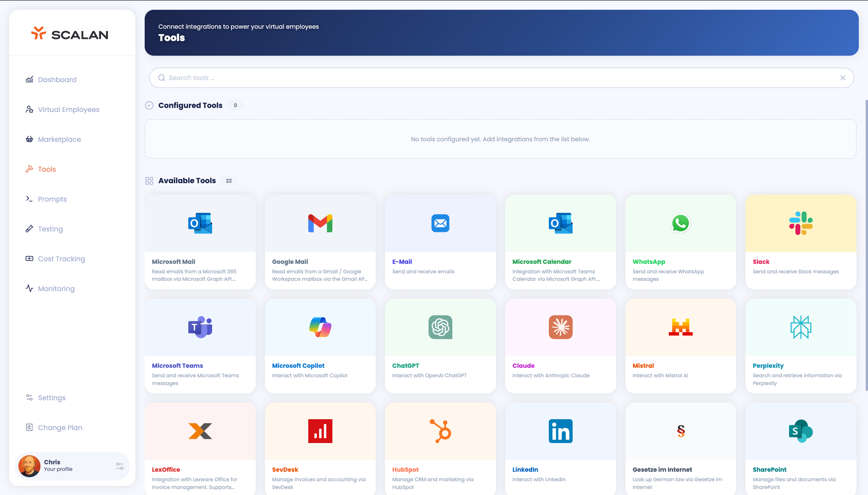Open the Microsoft Copilot tool title
Screen dimensions: 868x495
[298, 366]
